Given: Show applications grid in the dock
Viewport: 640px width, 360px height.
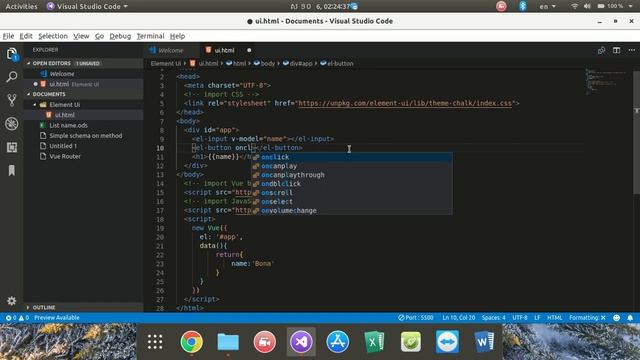Looking at the screenshot, I should [155, 342].
